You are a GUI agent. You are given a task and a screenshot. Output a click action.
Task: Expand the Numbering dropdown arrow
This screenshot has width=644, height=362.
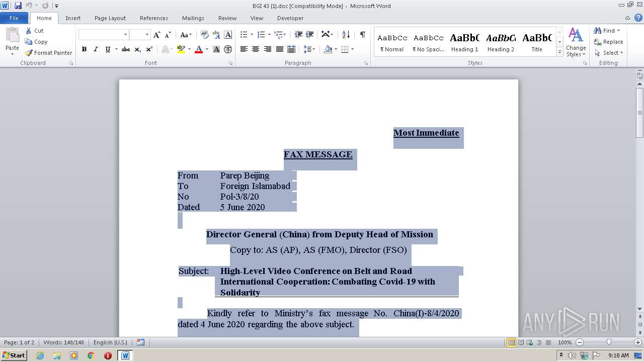[269, 35]
